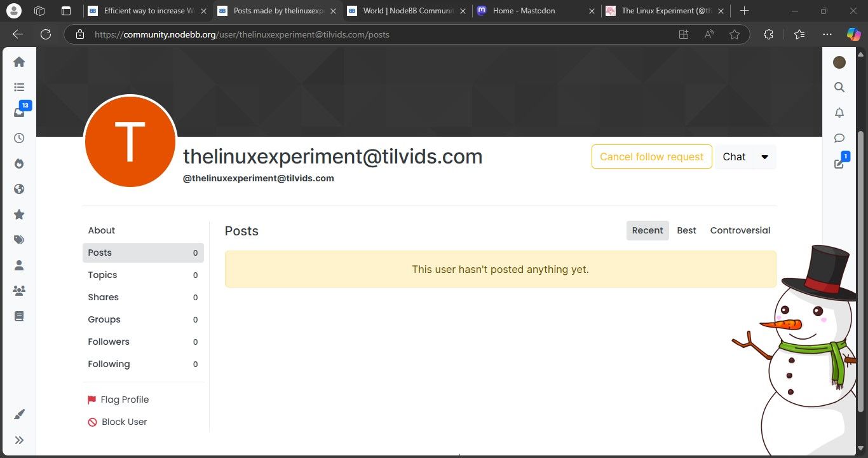This screenshot has width=868, height=458.
Task: Open the Unread inbox icon with badge 13
Action: pyautogui.click(x=19, y=113)
